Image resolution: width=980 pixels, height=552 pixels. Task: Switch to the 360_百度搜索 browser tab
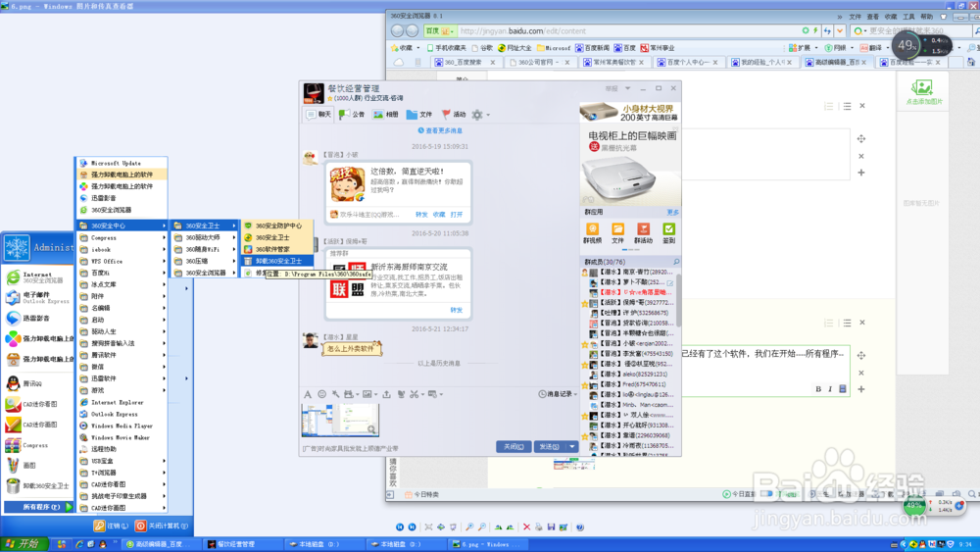coord(465,62)
